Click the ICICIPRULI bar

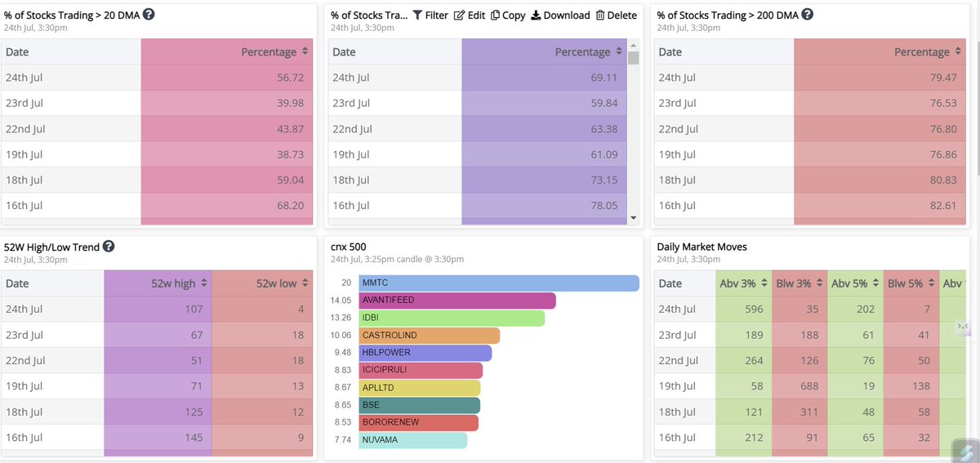[x=421, y=370]
